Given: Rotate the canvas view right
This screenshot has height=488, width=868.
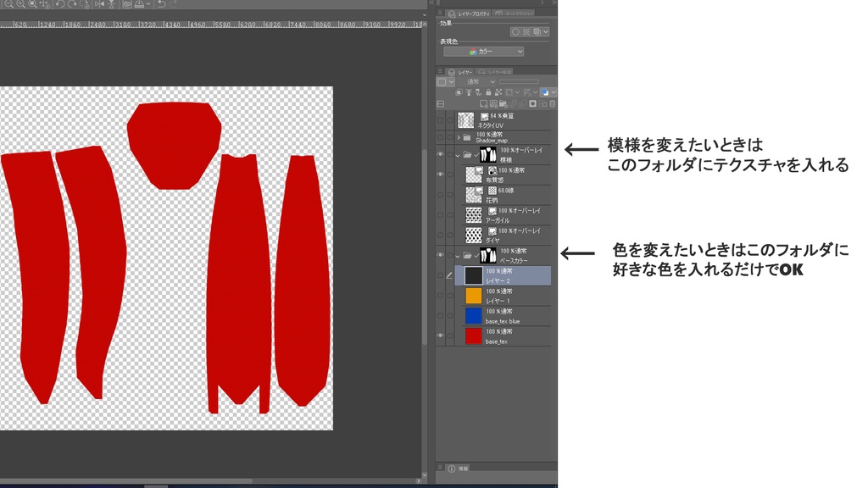Looking at the screenshot, I should (x=72, y=4).
